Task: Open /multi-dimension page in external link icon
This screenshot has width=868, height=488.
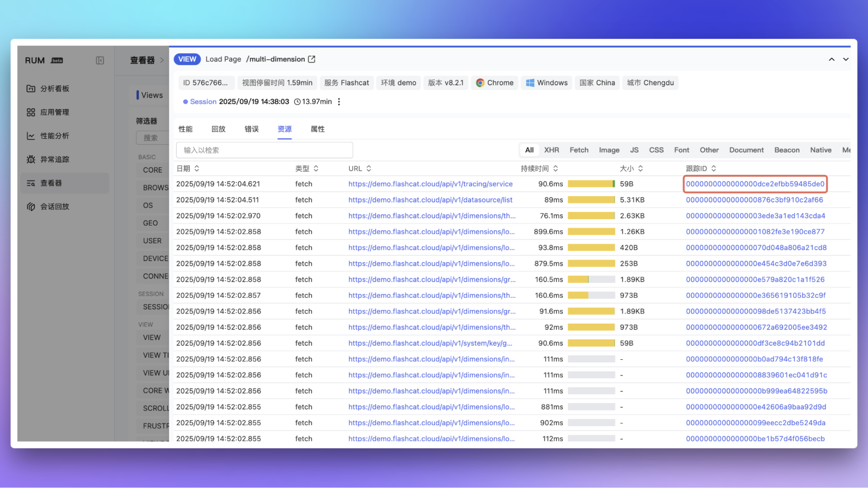Action: [312, 59]
